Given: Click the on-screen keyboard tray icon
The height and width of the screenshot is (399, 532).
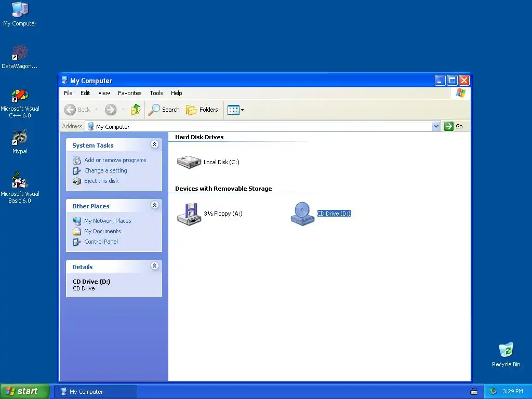Looking at the screenshot, I should [x=474, y=392].
